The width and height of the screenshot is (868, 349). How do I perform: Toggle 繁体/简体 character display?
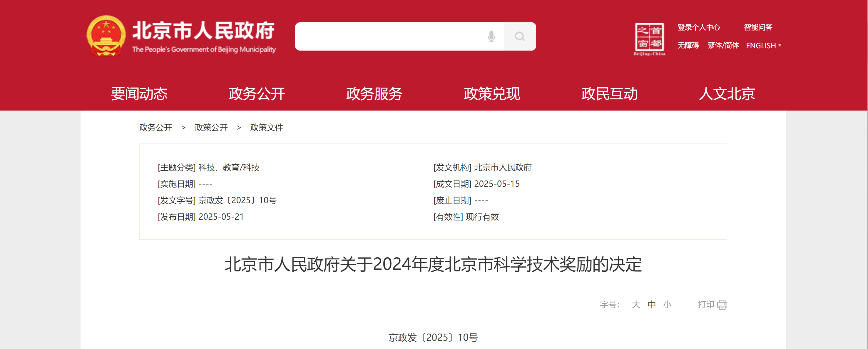point(723,46)
